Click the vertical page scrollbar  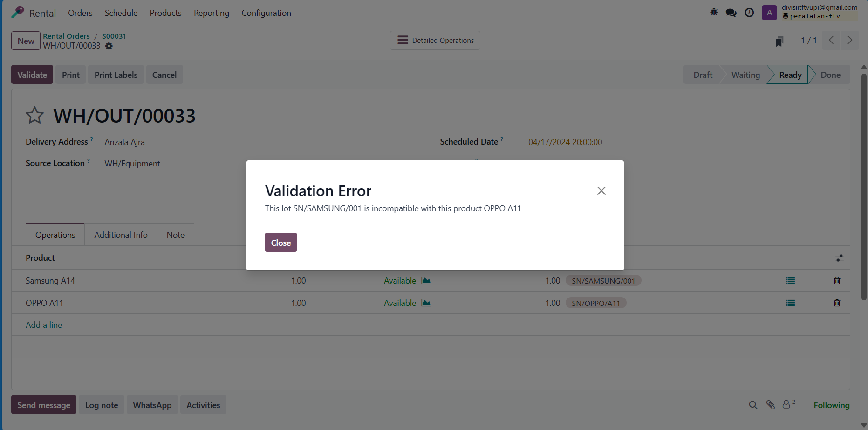click(864, 187)
